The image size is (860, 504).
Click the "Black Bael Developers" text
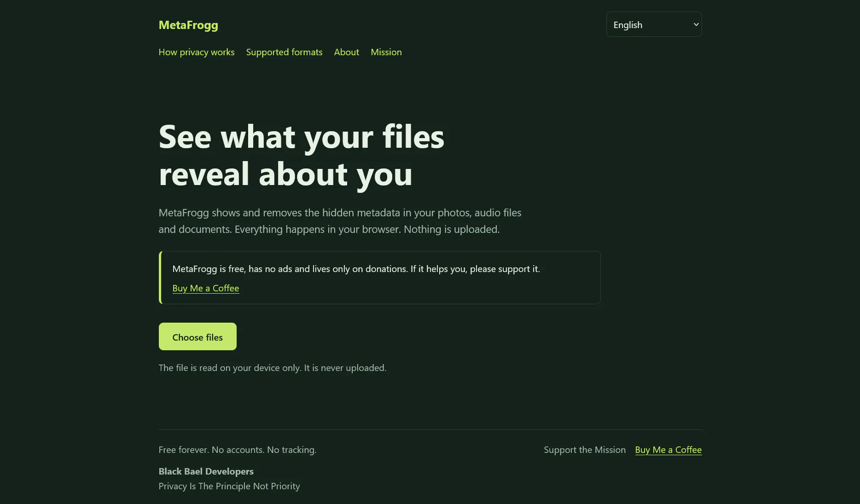tap(206, 471)
